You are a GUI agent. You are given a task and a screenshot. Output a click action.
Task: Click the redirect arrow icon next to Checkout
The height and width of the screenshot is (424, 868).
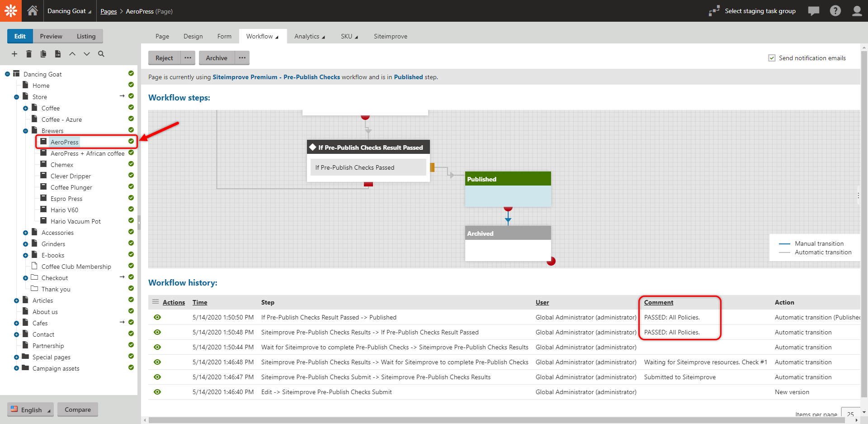click(x=122, y=277)
